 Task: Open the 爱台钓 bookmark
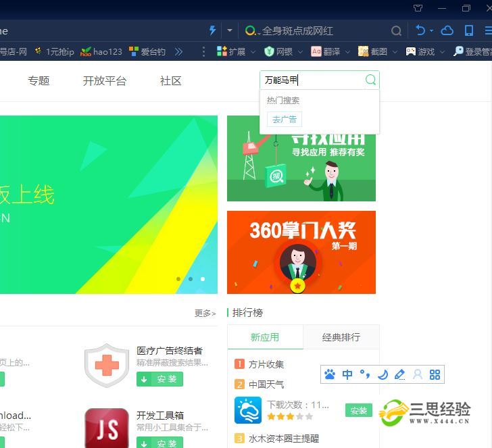(147, 51)
